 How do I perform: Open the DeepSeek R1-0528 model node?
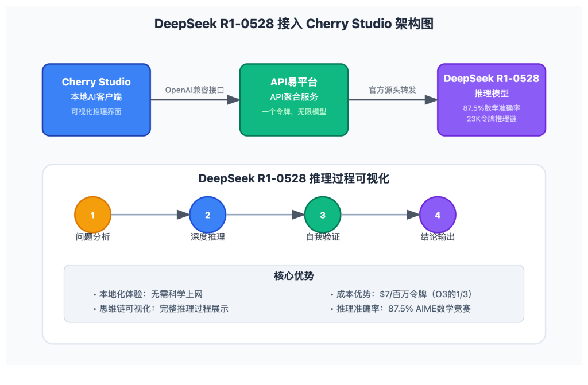pos(492,99)
